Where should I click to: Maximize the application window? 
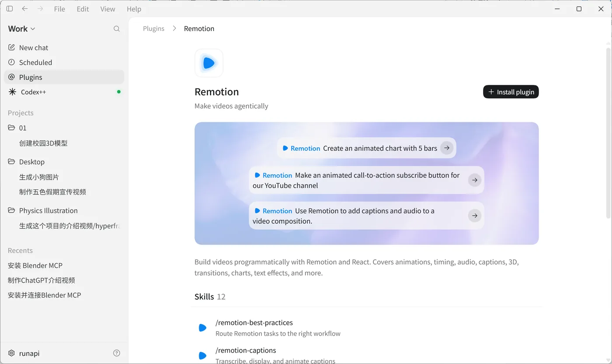[x=579, y=9]
